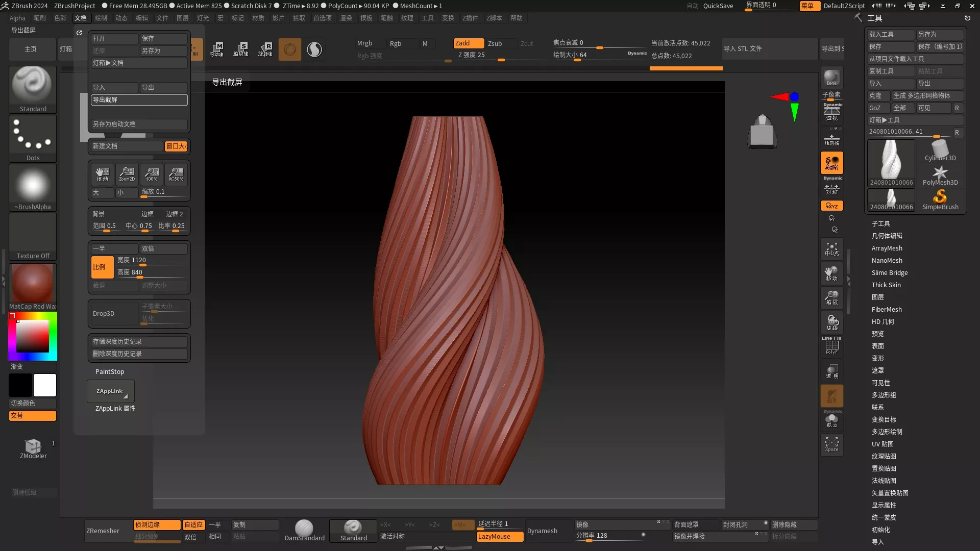The image size is (980, 551).
Task: Toggle 窗口大小 window size button
Action: click(177, 146)
